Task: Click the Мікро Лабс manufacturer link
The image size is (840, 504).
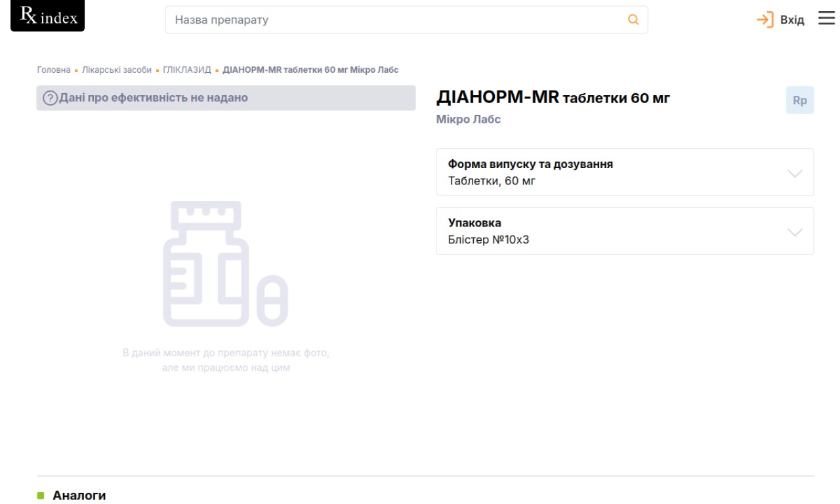Action: pos(468,120)
